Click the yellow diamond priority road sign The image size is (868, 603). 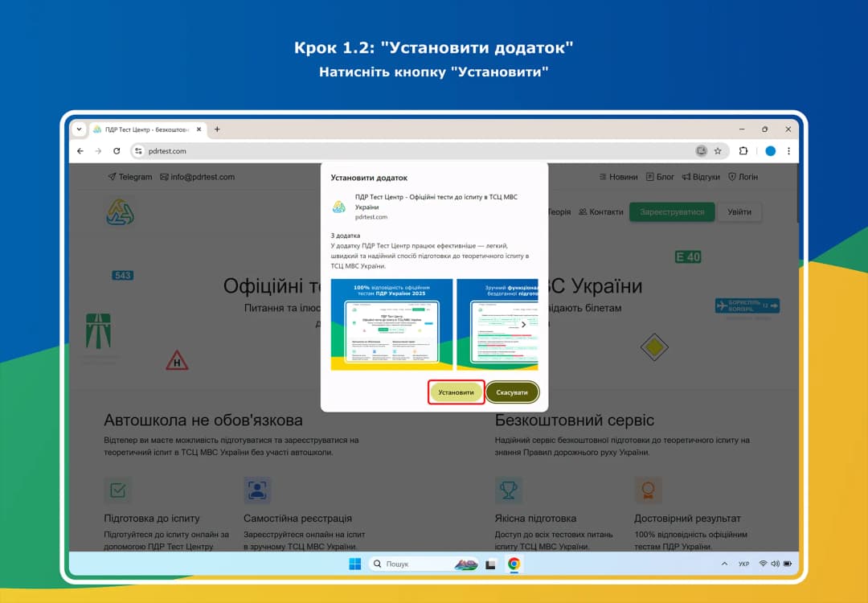pyautogui.click(x=654, y=347)
